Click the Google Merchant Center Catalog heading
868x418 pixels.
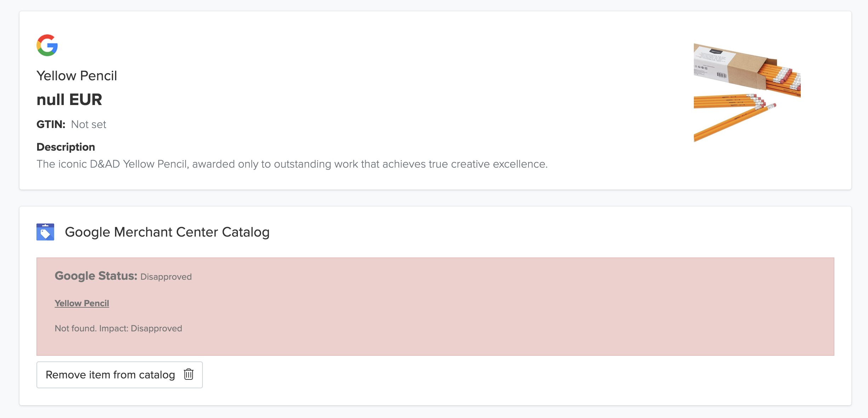167,232
